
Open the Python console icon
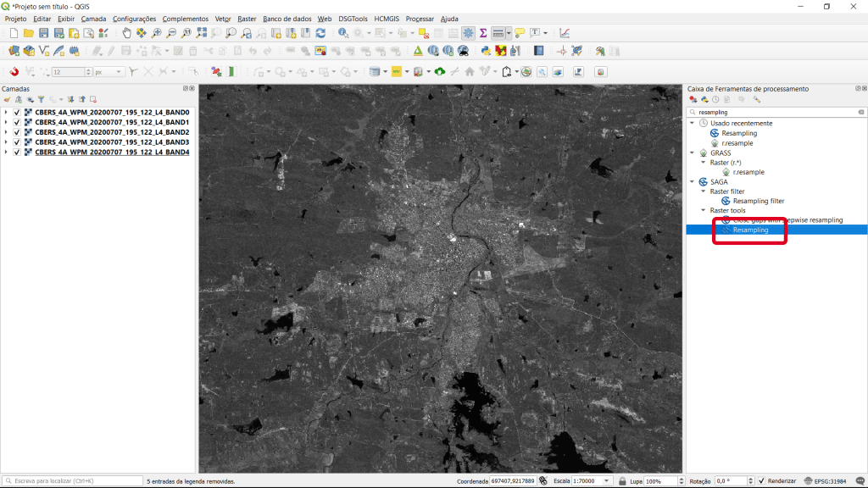(x=486, y=51)
